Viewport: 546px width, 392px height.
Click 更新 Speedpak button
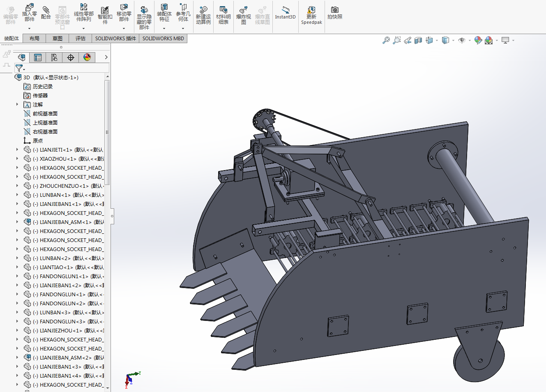tap(311, 15)
